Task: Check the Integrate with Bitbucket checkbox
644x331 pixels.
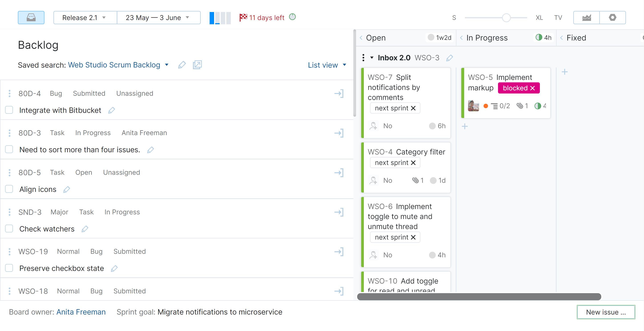Action: (9, 110)
